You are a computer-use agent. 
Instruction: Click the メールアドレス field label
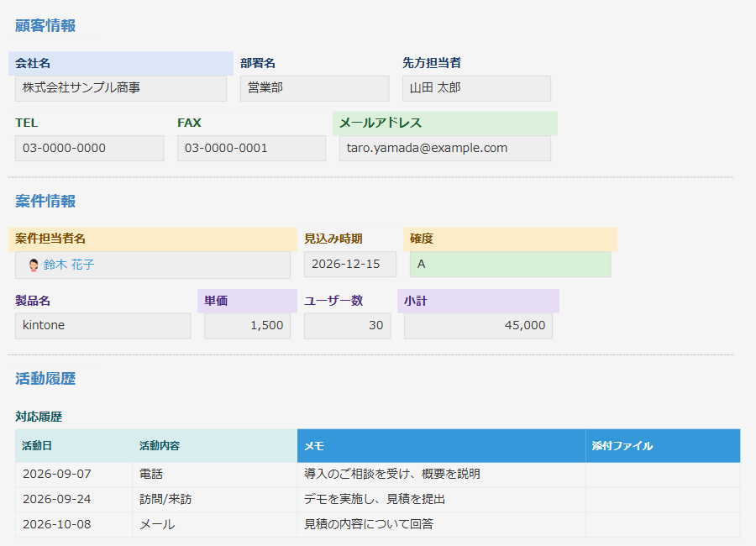[381, 123]
